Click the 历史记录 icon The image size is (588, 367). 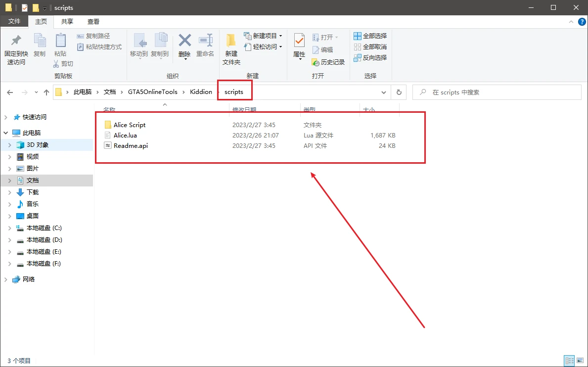click(x=317, y=62)
